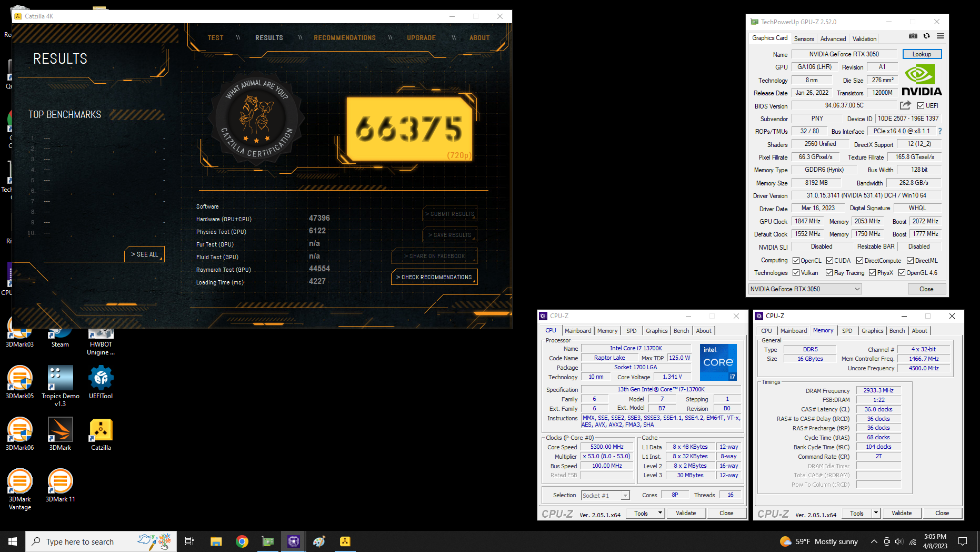Open the TEST tab in Catzilla

[215, 38]
